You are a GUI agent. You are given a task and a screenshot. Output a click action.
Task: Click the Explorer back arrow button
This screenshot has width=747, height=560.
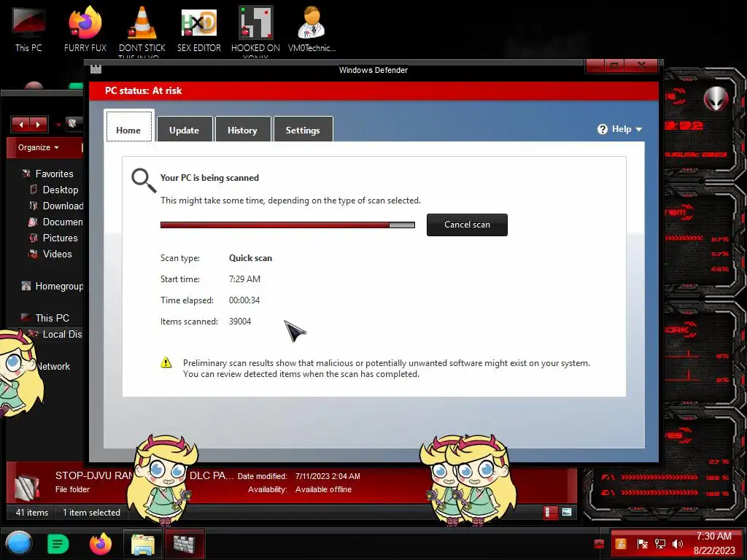pos(21,124)
